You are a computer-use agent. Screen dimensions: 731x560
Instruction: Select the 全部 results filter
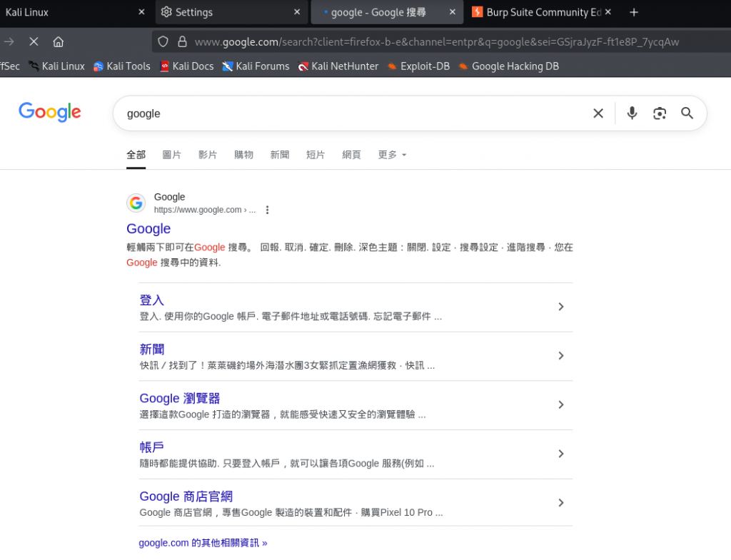coord(136,155)
